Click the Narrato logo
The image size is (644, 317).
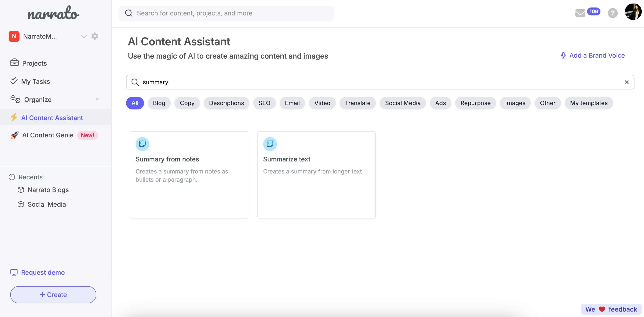pyautogui.click(x=53, y=13)
